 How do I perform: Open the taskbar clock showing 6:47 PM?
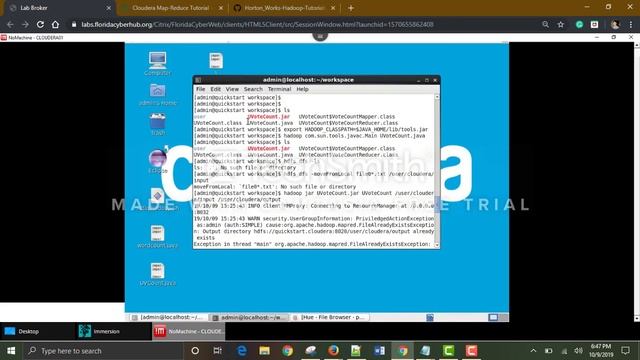[x=600, y=351]
